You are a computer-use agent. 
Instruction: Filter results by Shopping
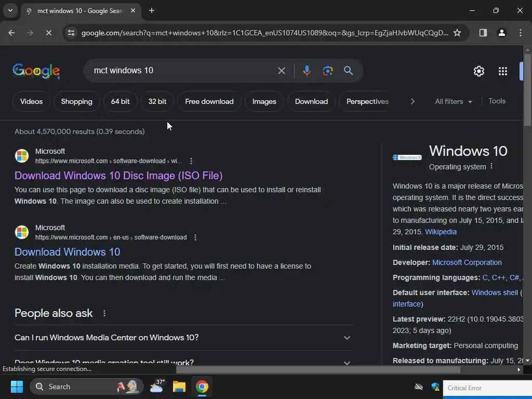tap(77, 101)
